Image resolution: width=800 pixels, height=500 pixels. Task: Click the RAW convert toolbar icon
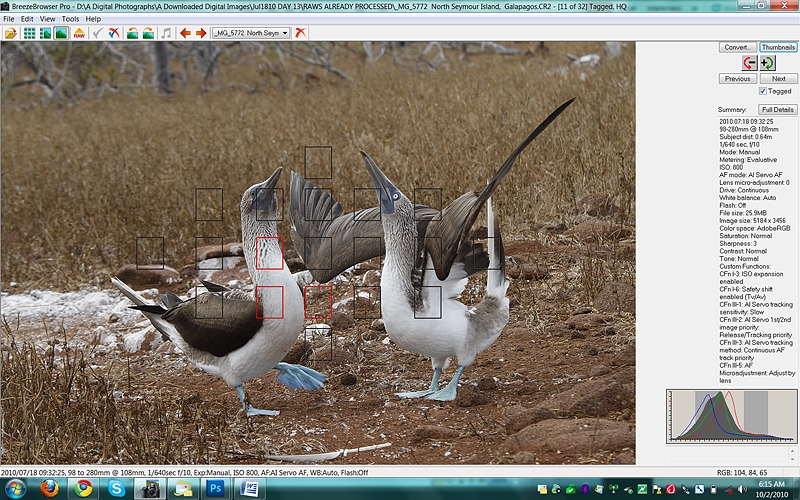[x=79, y=33]
